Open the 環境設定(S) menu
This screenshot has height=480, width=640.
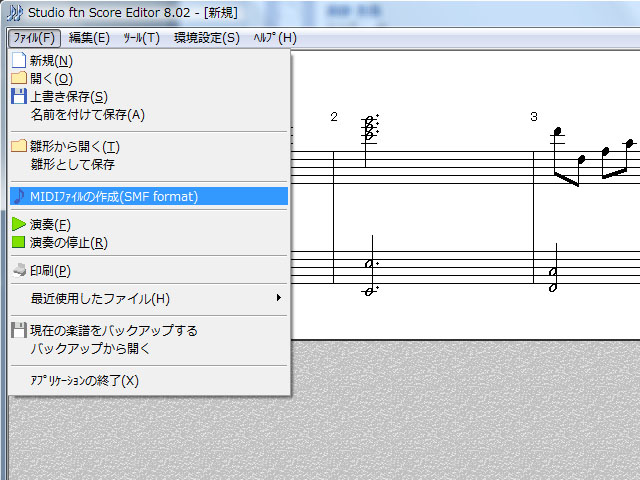pyautogui.click(x=207, y=38)
